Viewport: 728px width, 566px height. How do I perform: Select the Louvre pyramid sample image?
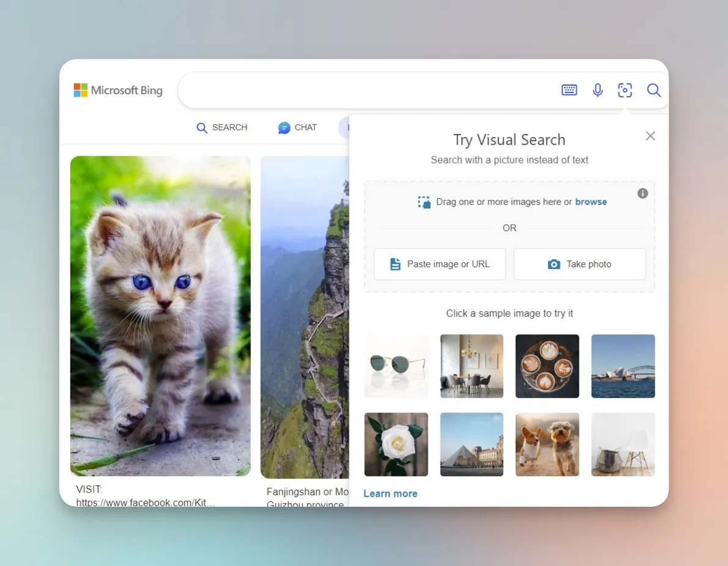[472, 444]
